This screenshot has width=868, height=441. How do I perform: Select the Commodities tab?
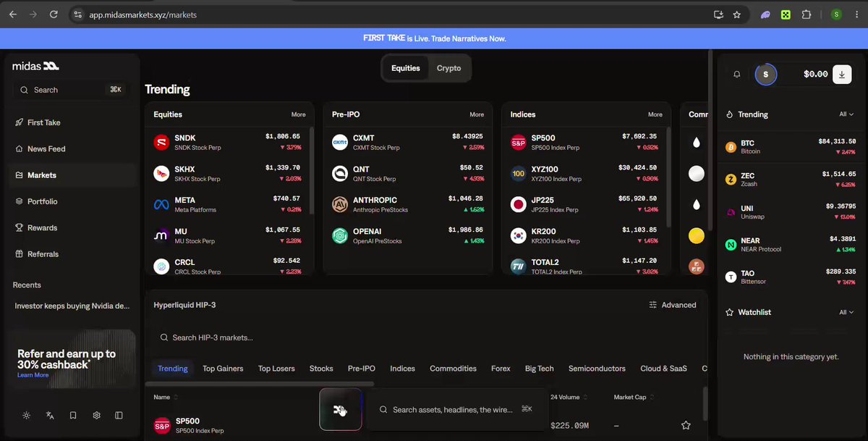tap(453, 369)
